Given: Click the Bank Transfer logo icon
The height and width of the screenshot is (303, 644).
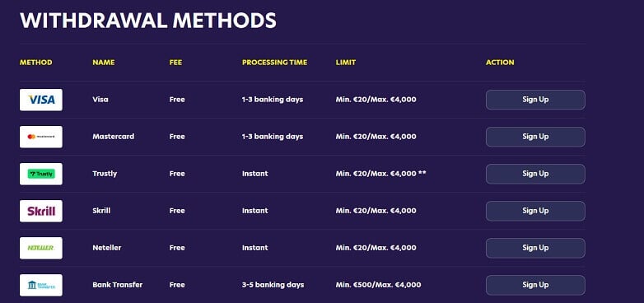Looking at the screenshot, I should [41, 285].
